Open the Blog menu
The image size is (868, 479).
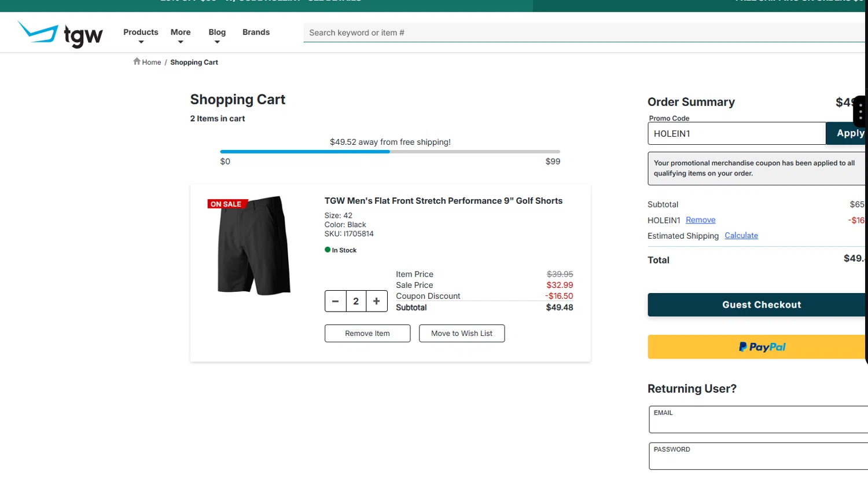pyautogui.click(x=217, y=32)
